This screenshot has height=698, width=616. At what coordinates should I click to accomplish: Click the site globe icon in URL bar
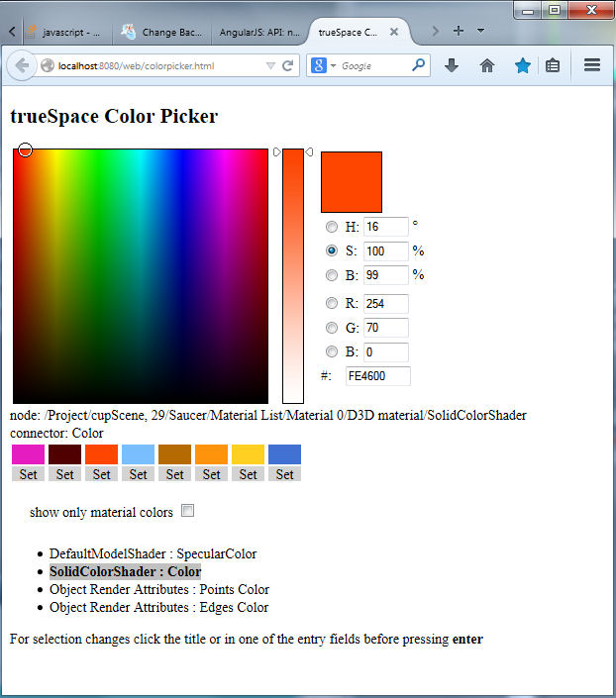48,66
